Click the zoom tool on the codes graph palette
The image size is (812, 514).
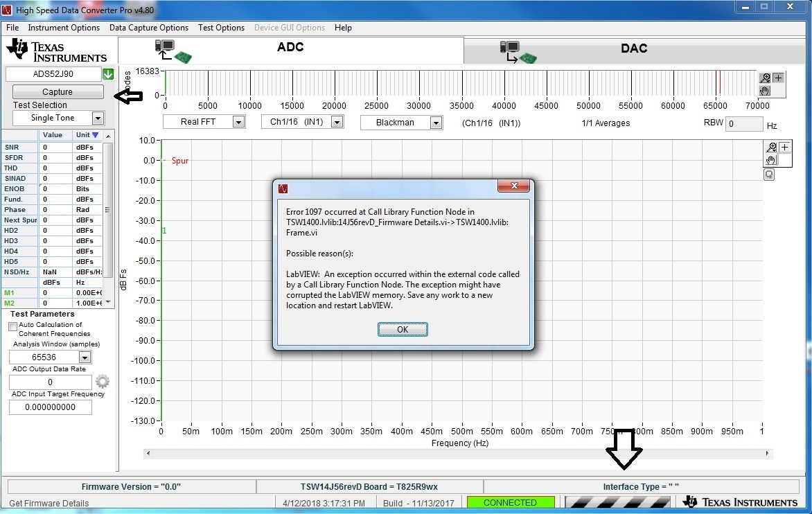click(765, 78)
